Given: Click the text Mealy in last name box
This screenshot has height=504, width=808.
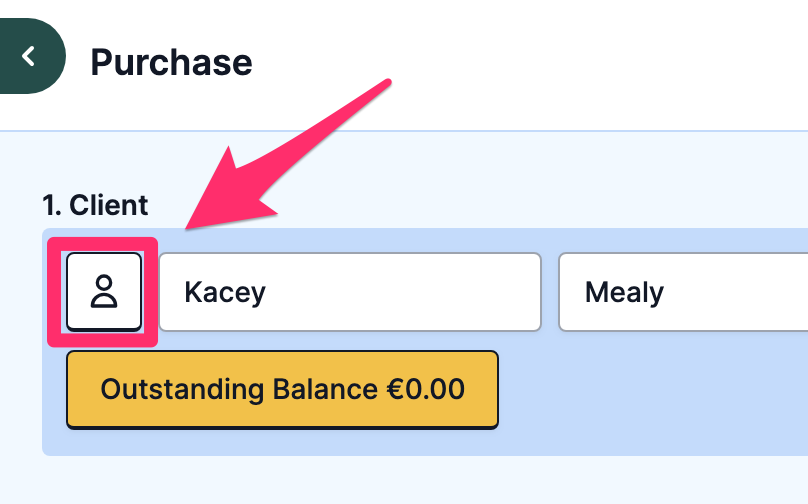Looking at the screenshot, I should point(624,292).
